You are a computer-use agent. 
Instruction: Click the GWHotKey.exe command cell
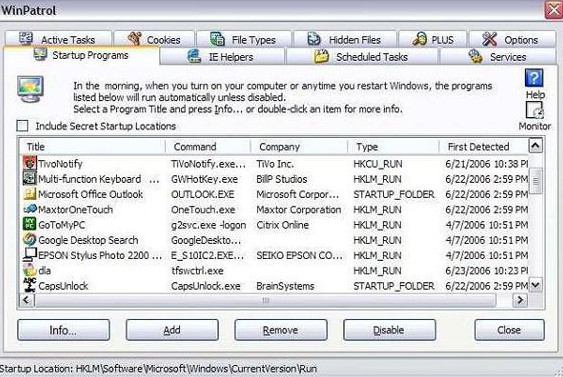click(x=204, y=179)
